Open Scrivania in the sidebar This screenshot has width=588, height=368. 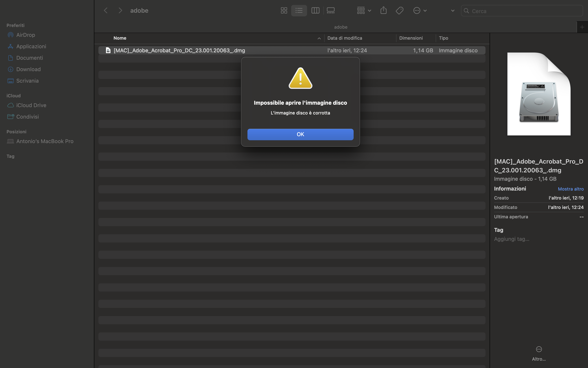[x=27, y=81]
